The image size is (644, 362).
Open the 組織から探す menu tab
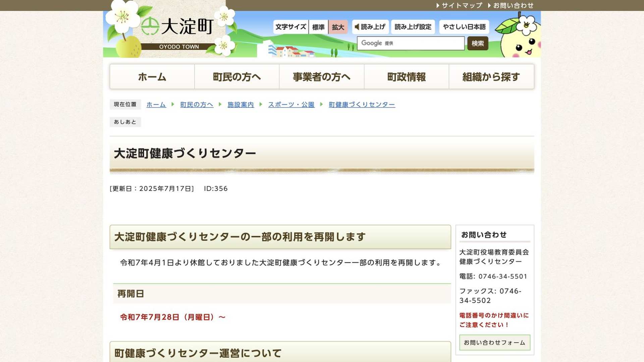pos(491,77)
